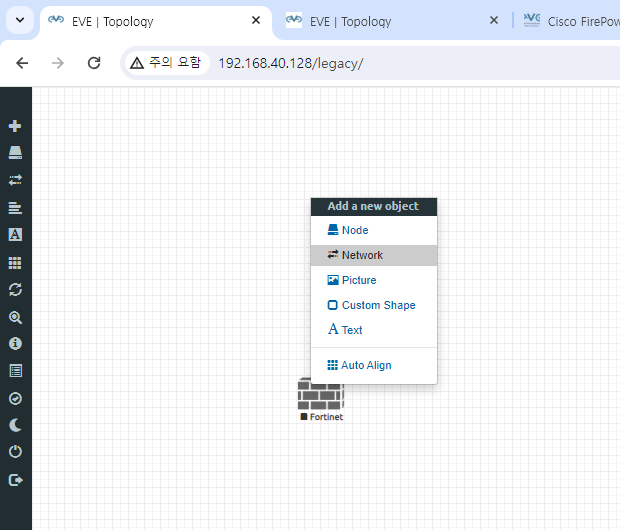The width and height of the screenshot is (620, 530).
Task: Select Auto Align in the context menu
Action: pyautogui.click(x=374, y=365)
